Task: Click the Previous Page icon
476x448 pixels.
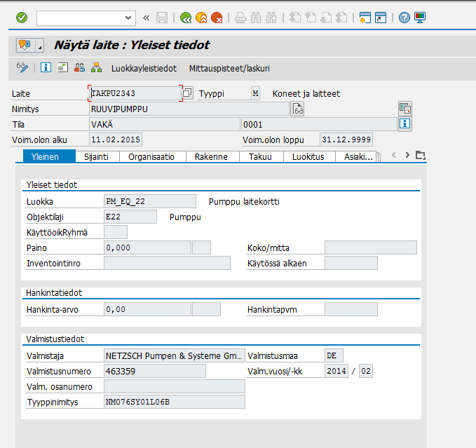Action: [311, 18]
